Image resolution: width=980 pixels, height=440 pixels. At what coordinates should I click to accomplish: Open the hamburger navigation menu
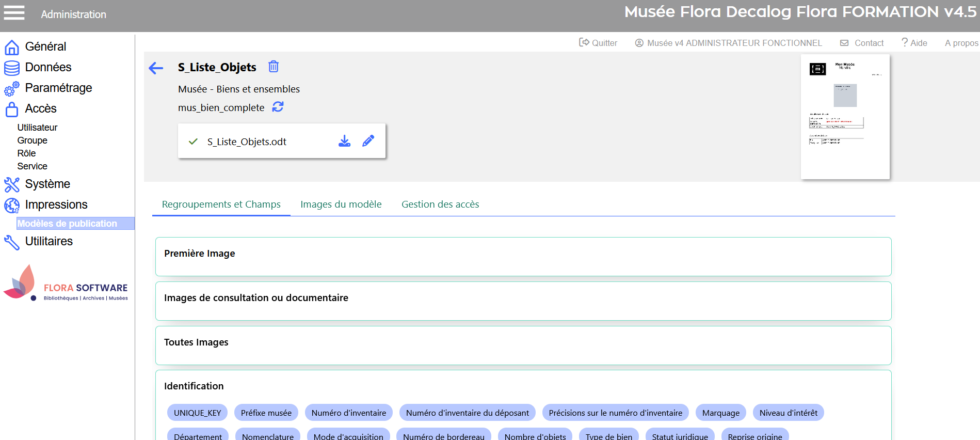pyautogui.click(x=14, y=13)
